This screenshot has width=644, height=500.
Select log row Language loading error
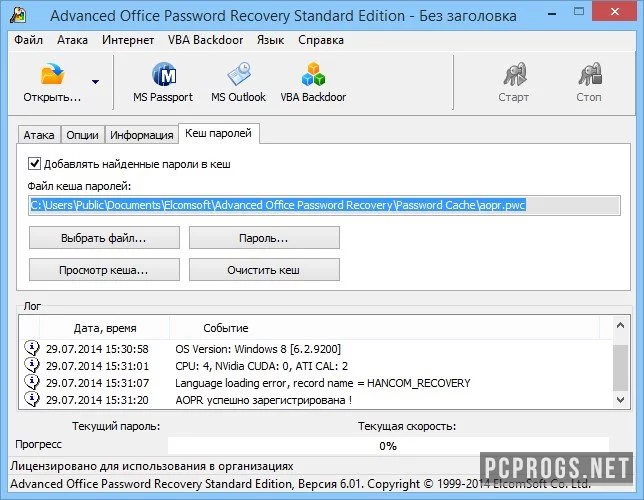[316, 382]
